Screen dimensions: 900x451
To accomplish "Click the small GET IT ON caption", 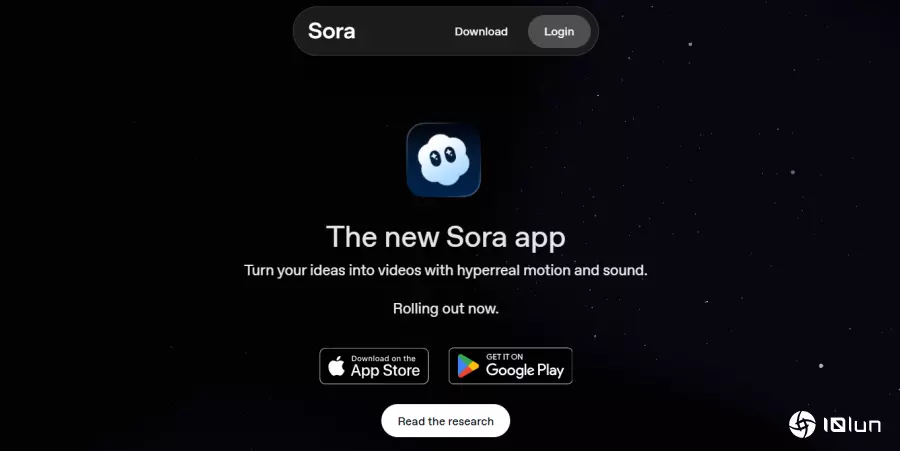I will (505, 357).
